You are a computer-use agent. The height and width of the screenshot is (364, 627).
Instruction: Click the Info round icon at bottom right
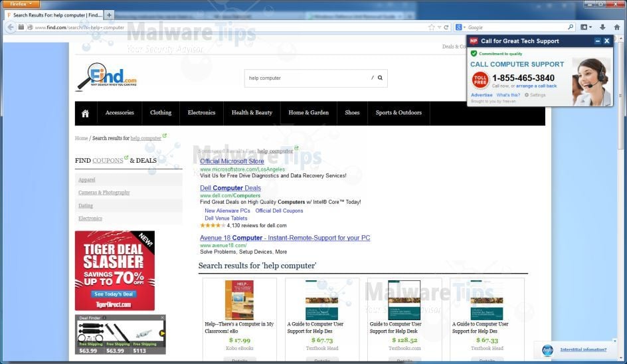point(547,351)
